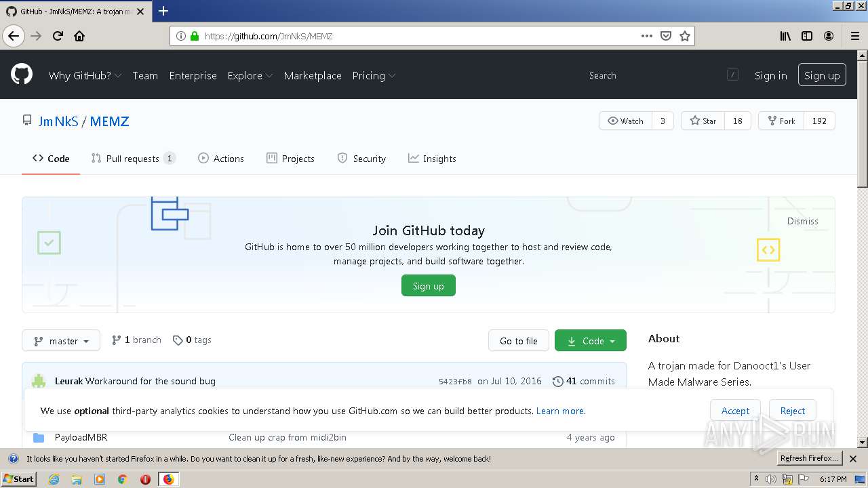The height and width of the screenshot is (488, 868).
Task: Click the PayloadMBR folder icon
Action: [x=39, y=437]
